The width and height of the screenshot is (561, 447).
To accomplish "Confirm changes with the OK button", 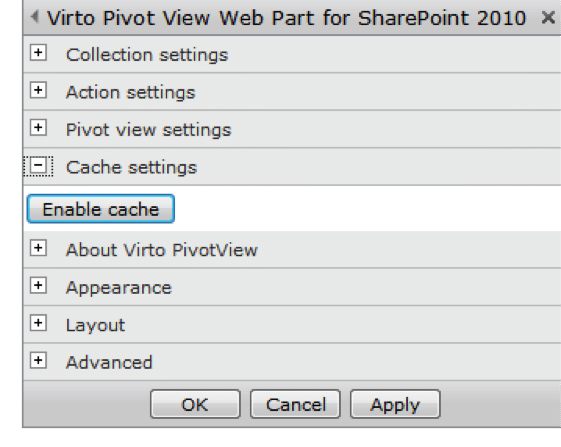I will (x=195, y=404).
